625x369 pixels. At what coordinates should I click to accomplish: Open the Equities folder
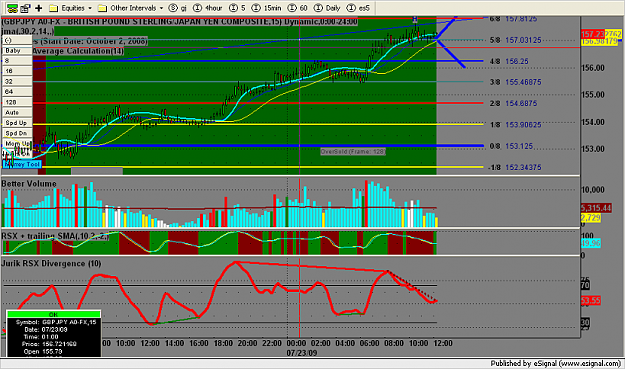pos(67,8)
